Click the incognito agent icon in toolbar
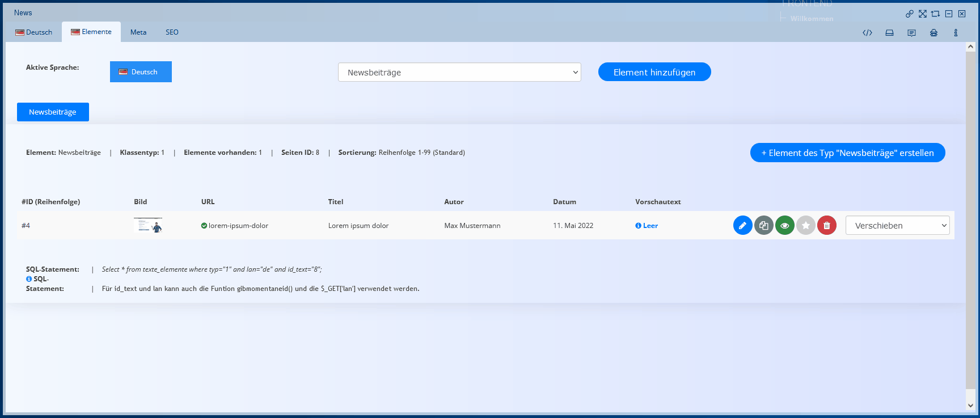Viewport: 980px width, 418px height. pyautogui.click(x=933, y=33)
